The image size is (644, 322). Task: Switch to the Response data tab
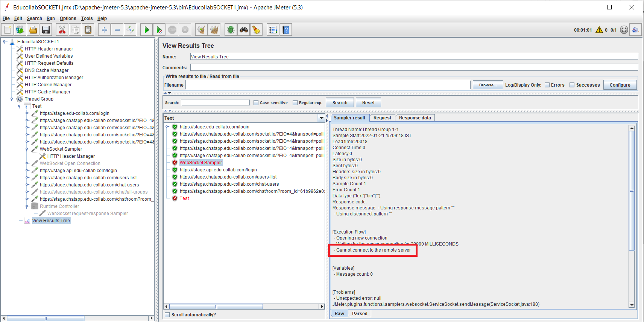click(415, 118)
